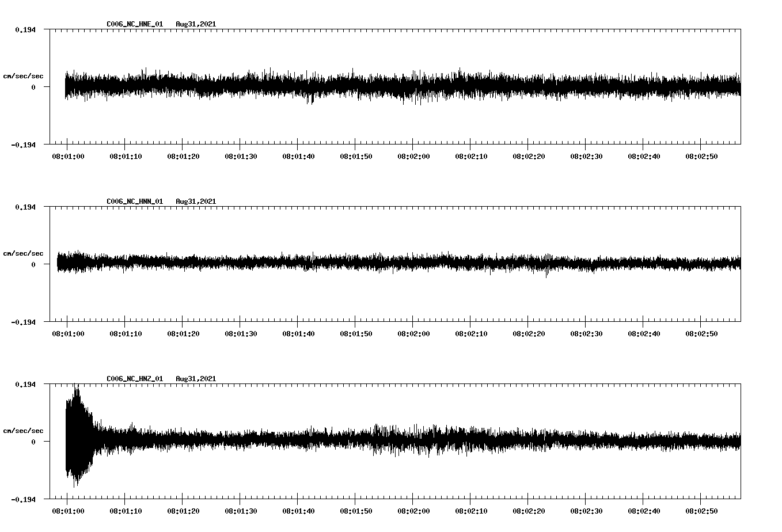The height and width of the screenshot is (532, 782).
Task: Click the 0.194 upper limit of HNZ plot
Action: pos(25,384)
